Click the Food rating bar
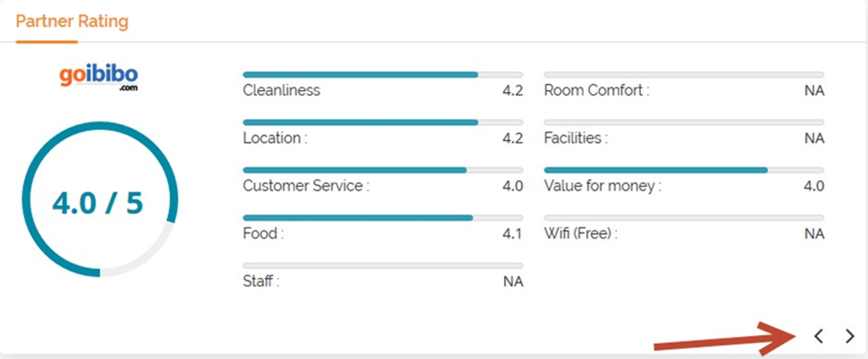Viewport: 868px width, 359px height. [383, 217]
